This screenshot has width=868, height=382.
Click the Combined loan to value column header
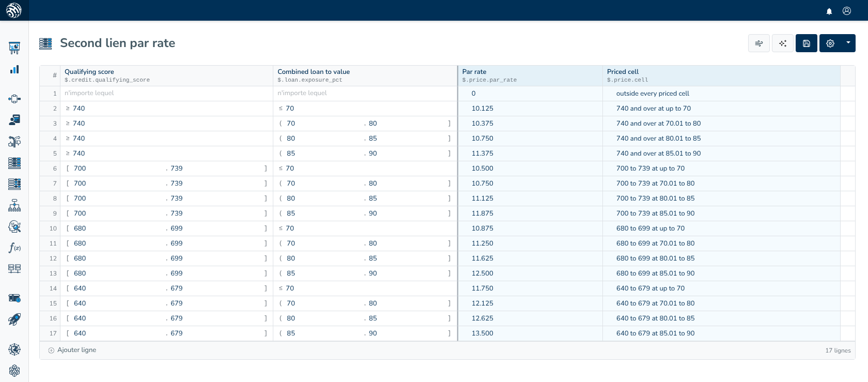(365, 75)
